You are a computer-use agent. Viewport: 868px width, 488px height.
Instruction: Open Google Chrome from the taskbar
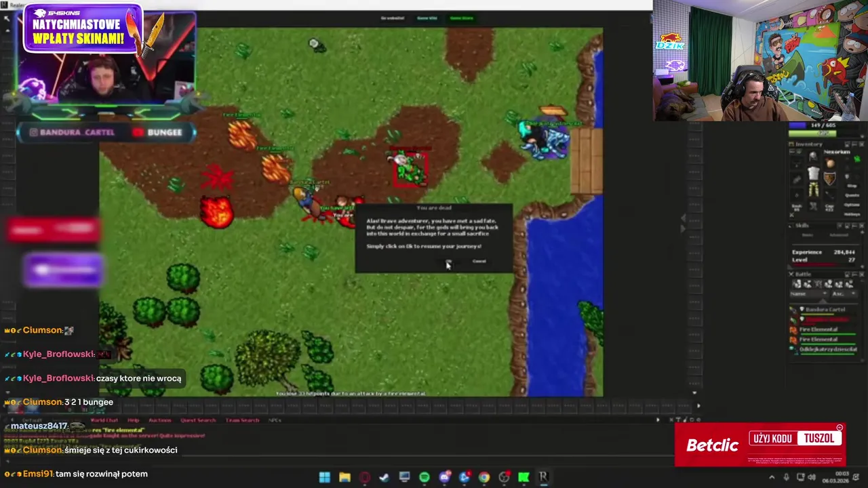point(484,477)
